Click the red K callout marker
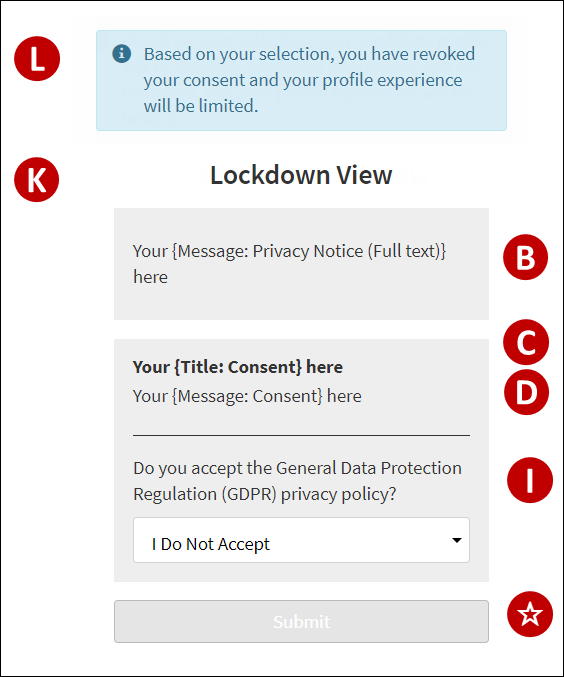Screen dimensions: 564x677 tap(37, 179)
